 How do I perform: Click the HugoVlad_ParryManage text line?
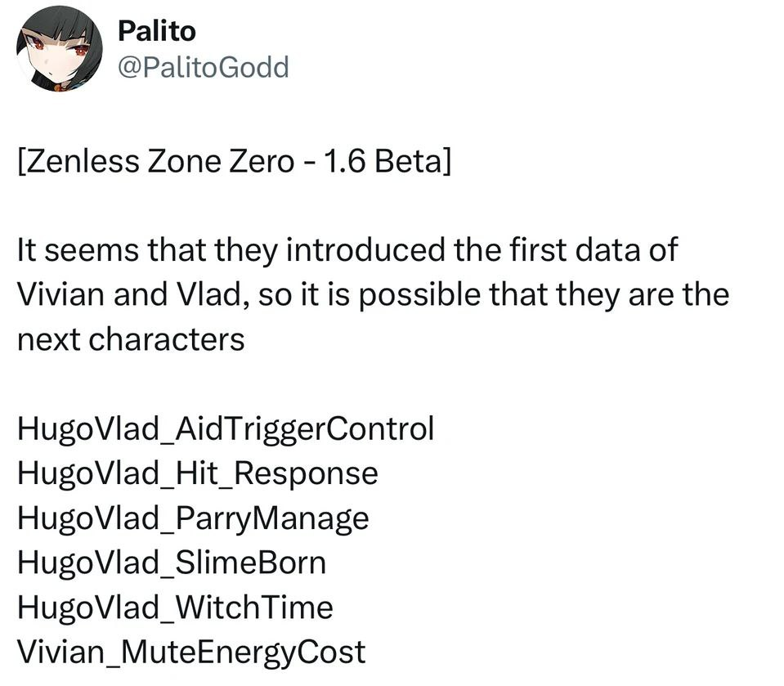[x=193, y=518]
